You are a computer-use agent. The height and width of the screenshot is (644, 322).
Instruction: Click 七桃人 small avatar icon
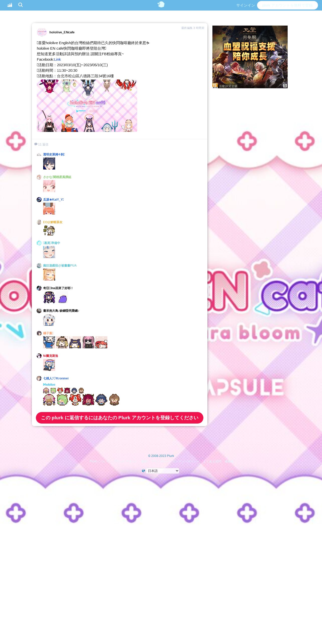click(x=39, y=378)
